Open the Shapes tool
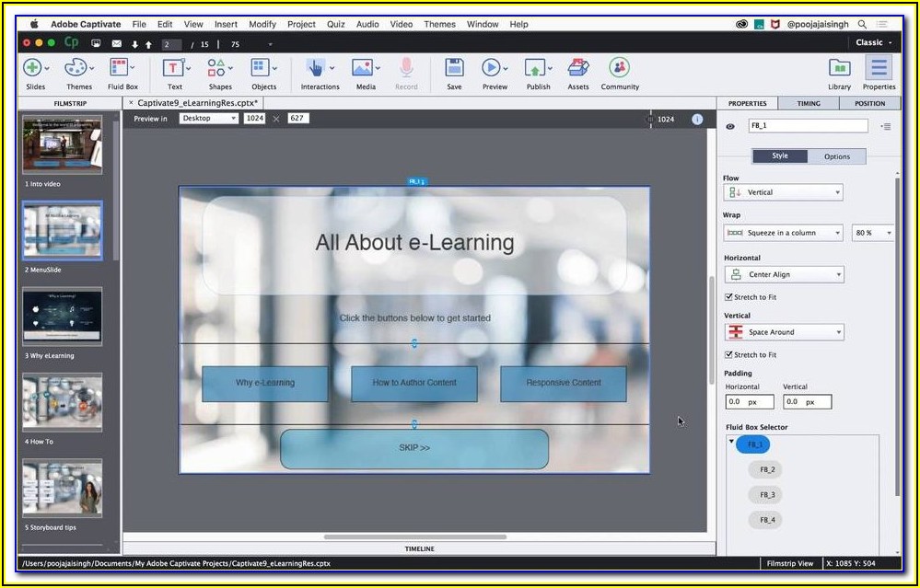Screen dimensions: 920x588 [217, 68]
